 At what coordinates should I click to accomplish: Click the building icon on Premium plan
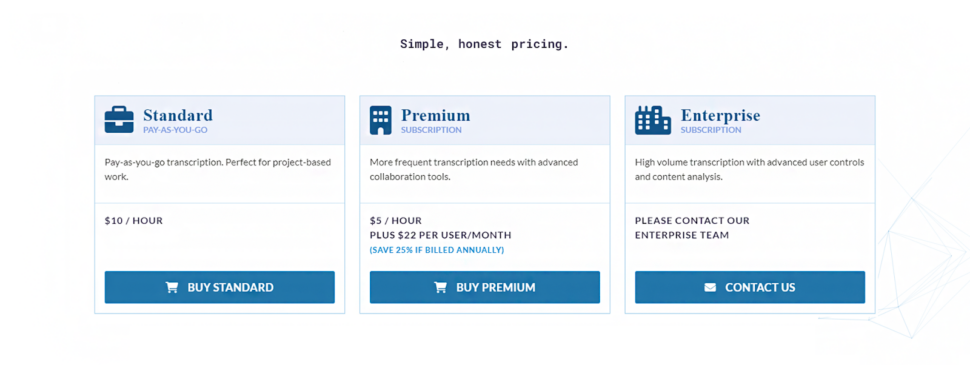pyautogui.click(x=380, y=120)
